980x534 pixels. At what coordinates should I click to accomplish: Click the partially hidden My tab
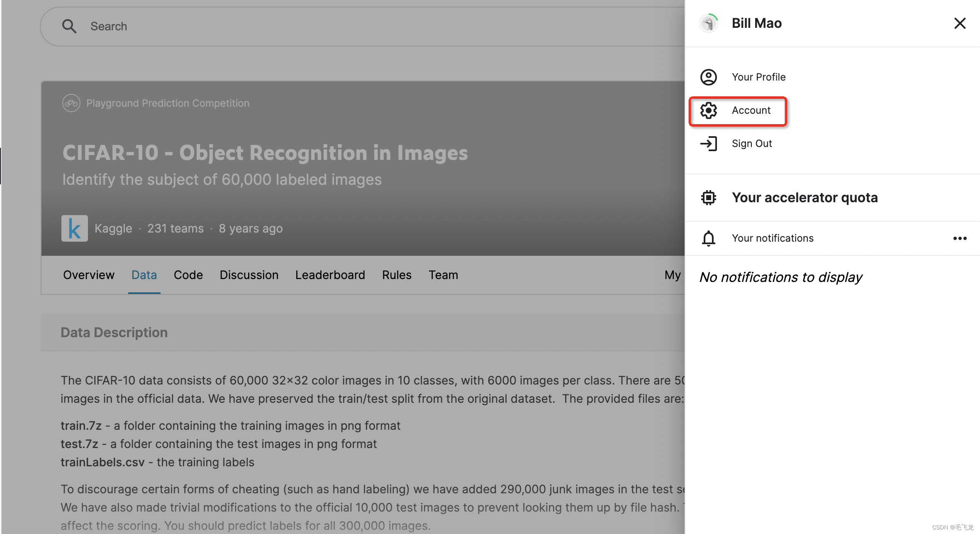click(x=673, y=275)
